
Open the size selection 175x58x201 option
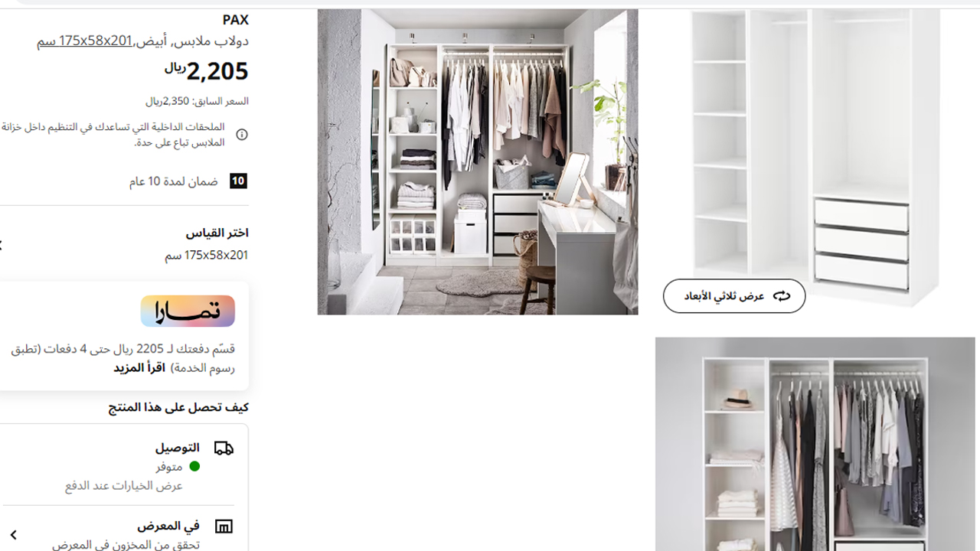[124, 245]
